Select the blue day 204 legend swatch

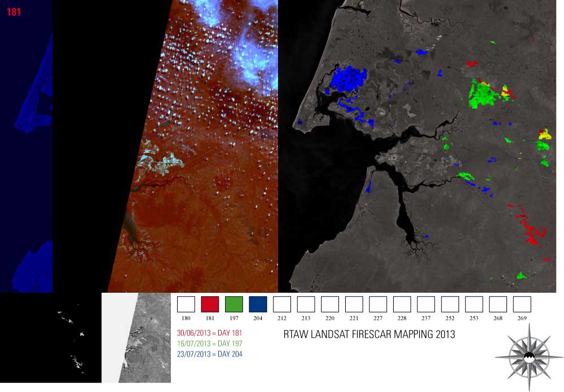[258, 305]
